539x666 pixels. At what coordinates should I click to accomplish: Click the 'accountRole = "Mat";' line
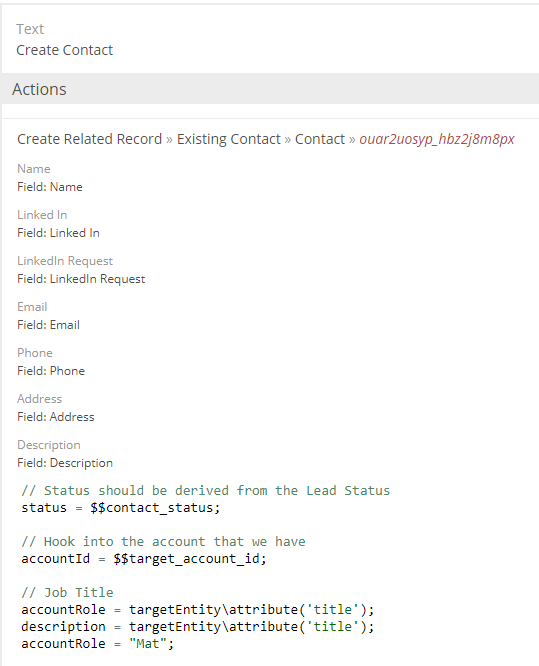tap(98, 643)
